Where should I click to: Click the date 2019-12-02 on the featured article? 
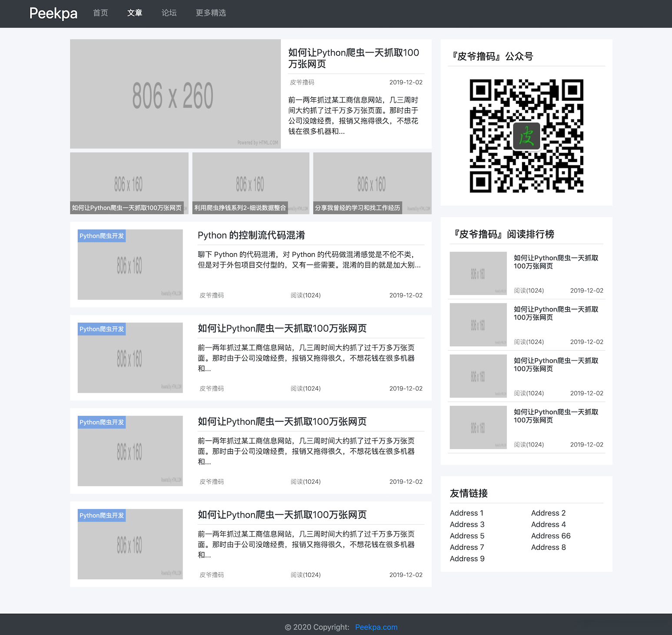(x=406, y=82)
